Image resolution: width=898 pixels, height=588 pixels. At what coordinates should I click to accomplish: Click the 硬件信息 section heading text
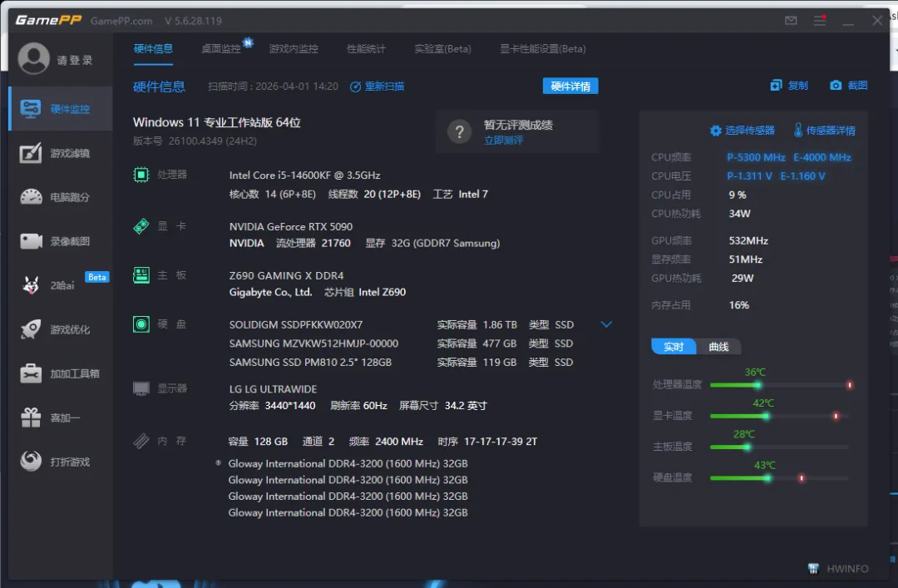[159, 86]
